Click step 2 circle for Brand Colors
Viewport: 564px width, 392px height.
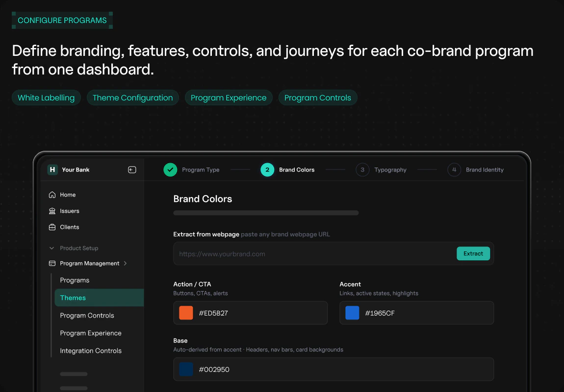click(x=267, y=170)
